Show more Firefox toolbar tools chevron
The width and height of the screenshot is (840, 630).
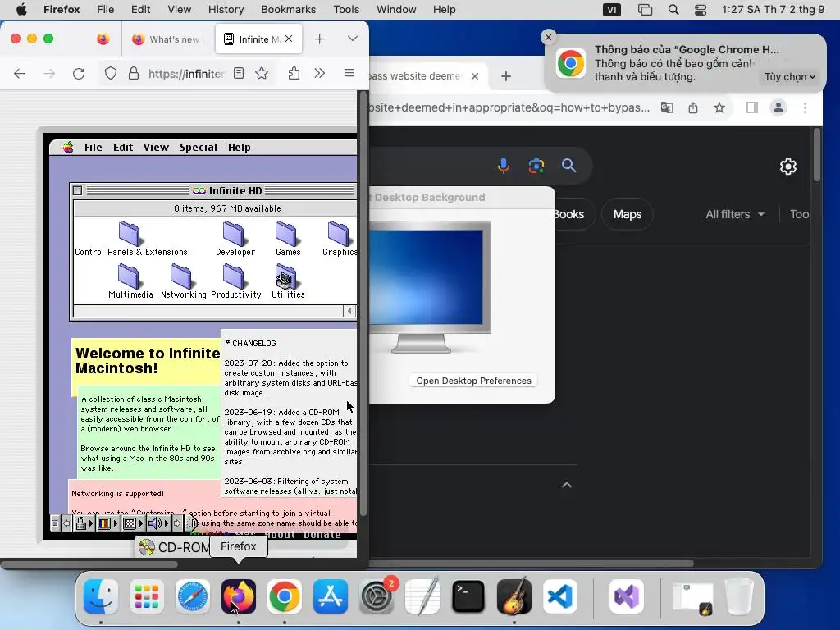coord(320,73)
